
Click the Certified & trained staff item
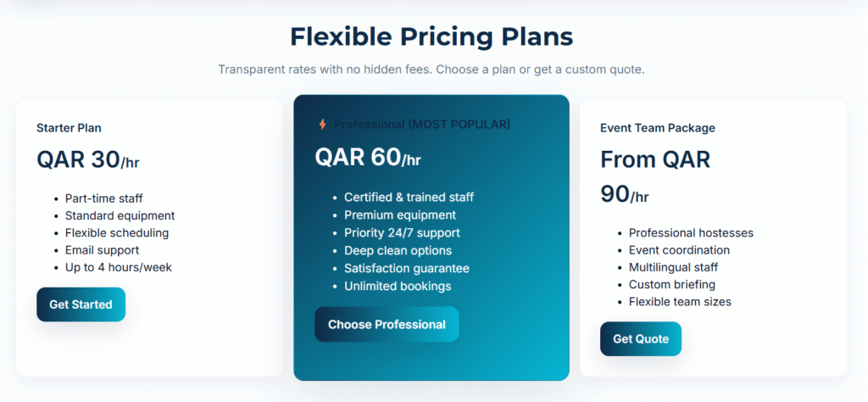pyautogui.click(x=409, y=197)
